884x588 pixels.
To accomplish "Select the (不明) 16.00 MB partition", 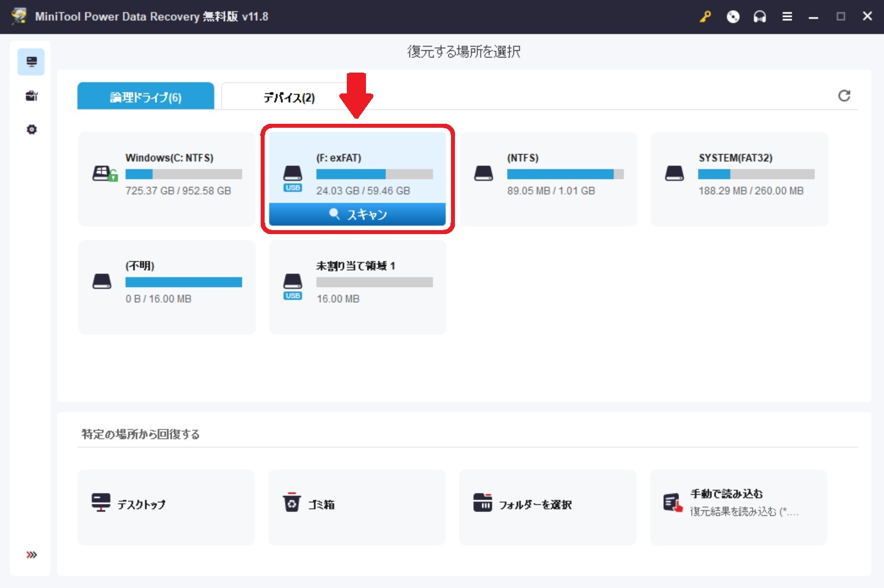I will pos(167,287).
